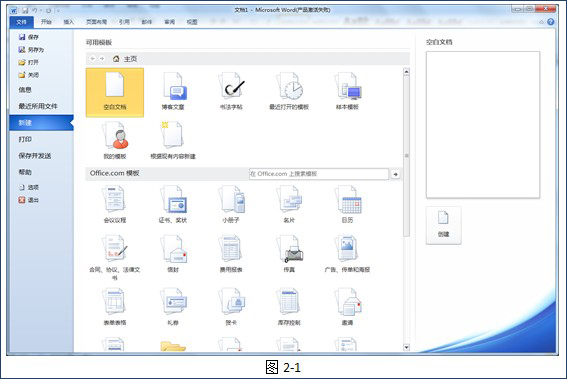567x379 pixels.
Task: Open the 证书、奖状 certificates templates
Action: [173, 204]
